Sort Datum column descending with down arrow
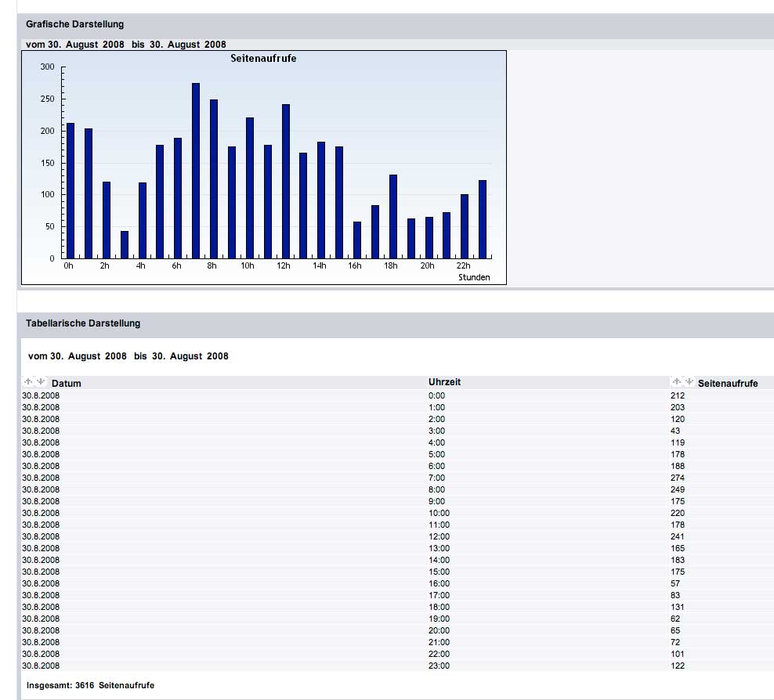 (42, 381)
